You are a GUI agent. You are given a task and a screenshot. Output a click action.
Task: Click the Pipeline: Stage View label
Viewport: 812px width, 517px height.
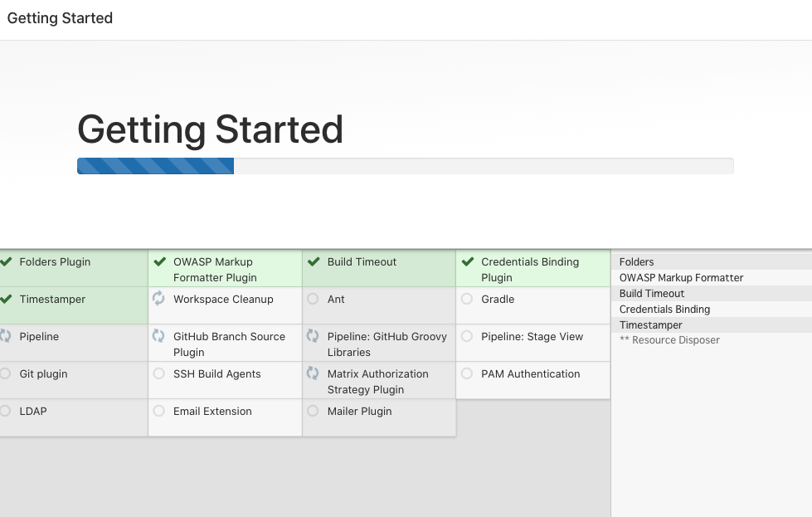coord(532,337)
